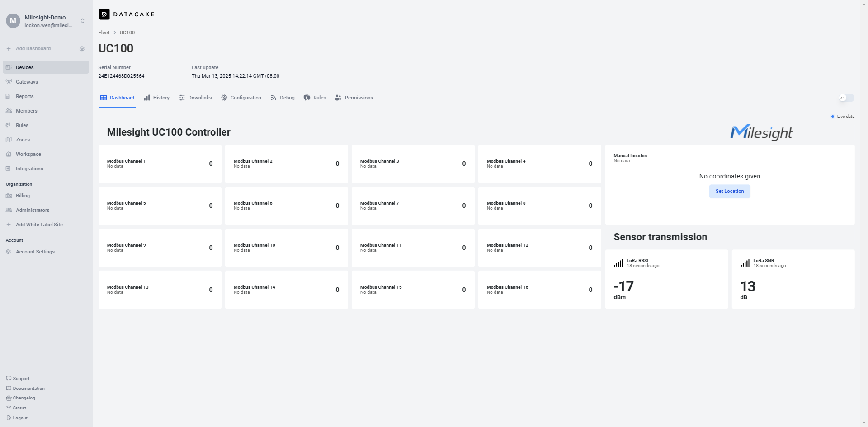This screenshot has width=868, height=427.
Task: Click Add Dashboard in sidebar
Action: pyautogui.click(x=33, y=49)
